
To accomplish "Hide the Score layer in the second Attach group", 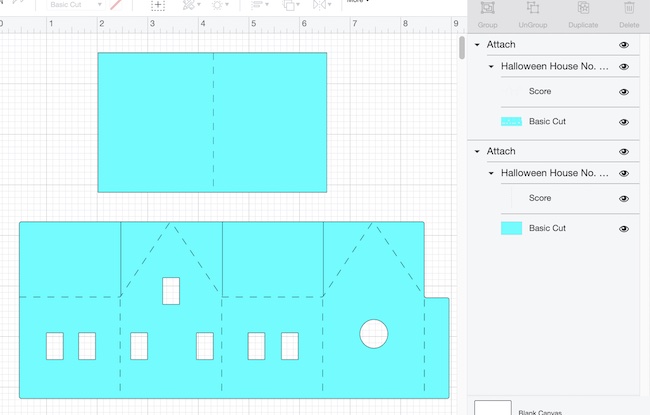I will [x=623, y=199].
